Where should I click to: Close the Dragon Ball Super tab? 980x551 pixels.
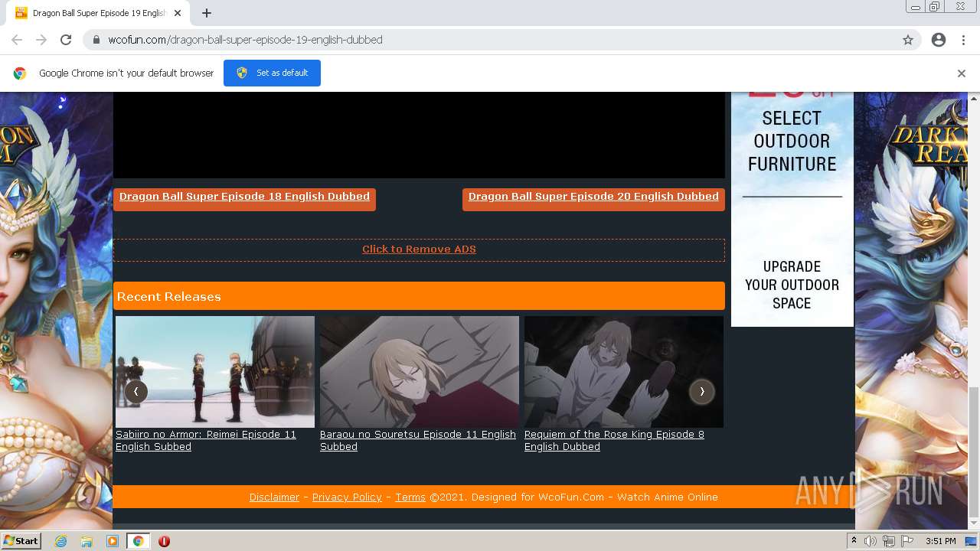(178, 13)
